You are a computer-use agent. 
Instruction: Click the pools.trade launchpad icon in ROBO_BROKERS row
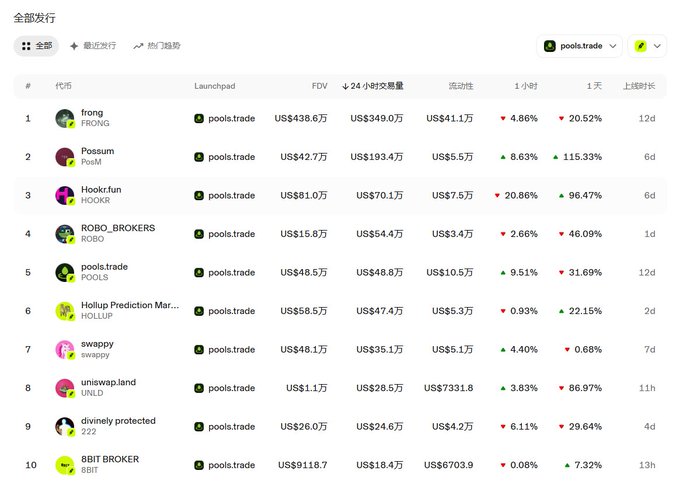tap(199, 234)
